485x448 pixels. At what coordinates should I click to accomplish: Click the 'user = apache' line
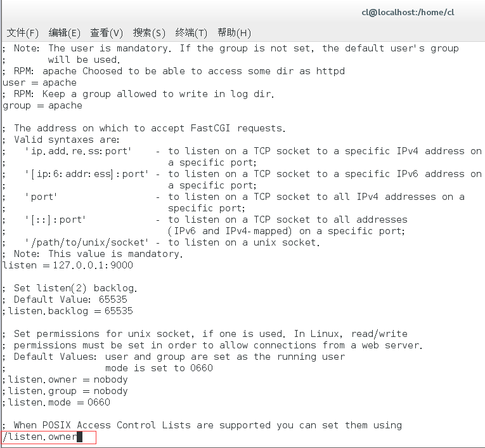tap(39, 82)
